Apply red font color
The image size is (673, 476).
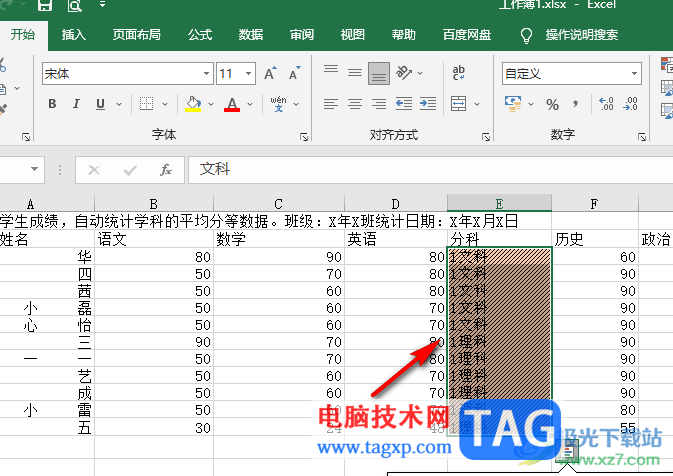click(232, 104)
